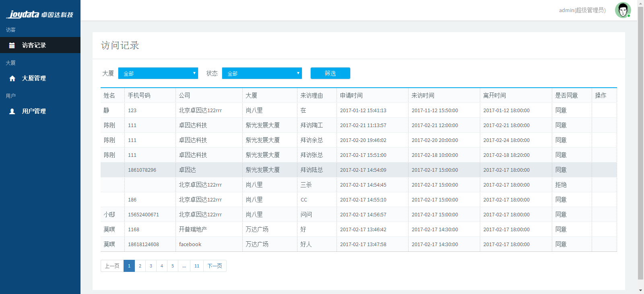Screen dimensions: 644x294
Task: Click the vertical page scrollbar
Action: click(x=640, y=143)
